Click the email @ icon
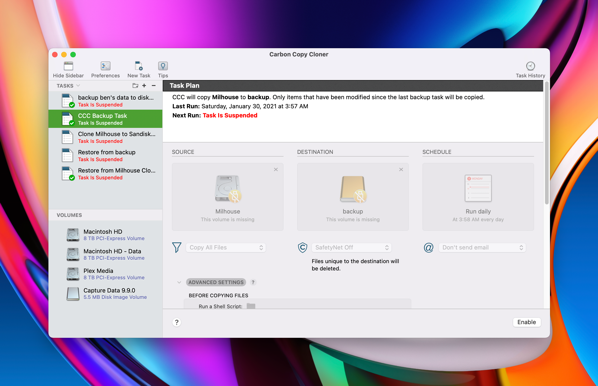The image size is (598, 386). point(428,248)
